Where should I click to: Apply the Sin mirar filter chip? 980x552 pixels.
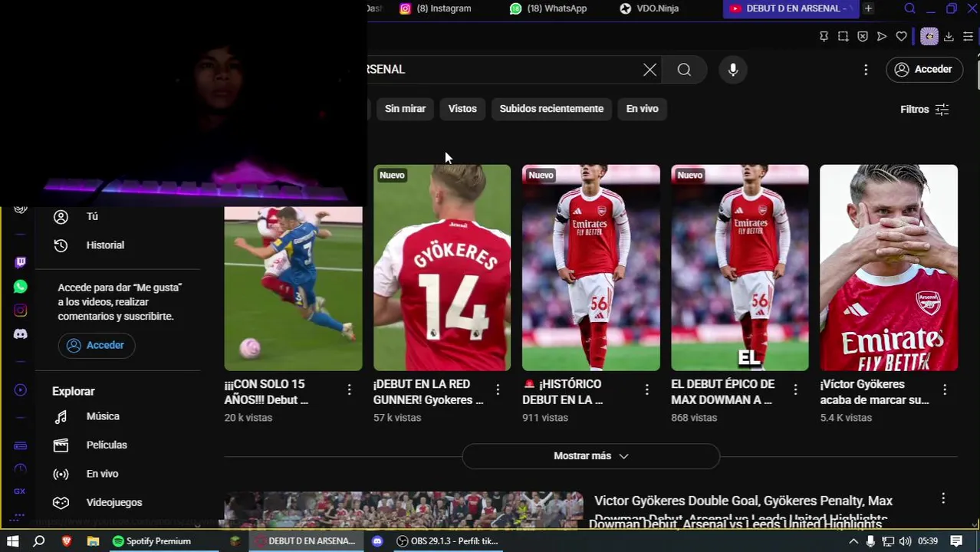click(405, 109)
